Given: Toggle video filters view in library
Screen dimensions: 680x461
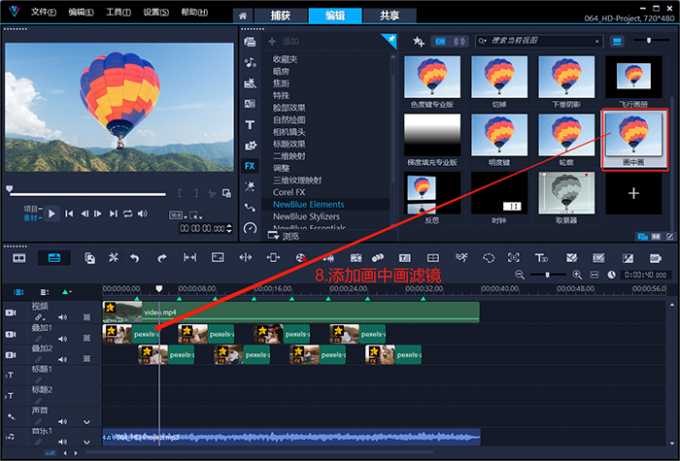Looking at the screenshot, I should pyautogui.click(x=441, y=42).
